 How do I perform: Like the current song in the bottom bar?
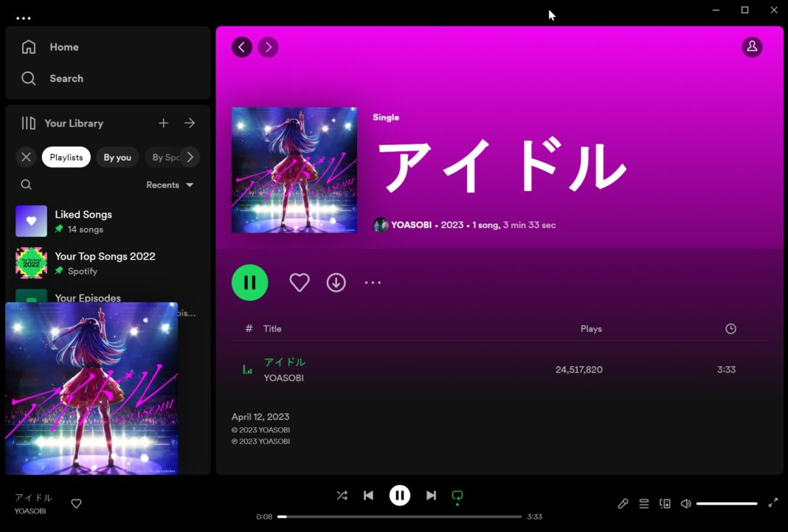pos(77,503)
